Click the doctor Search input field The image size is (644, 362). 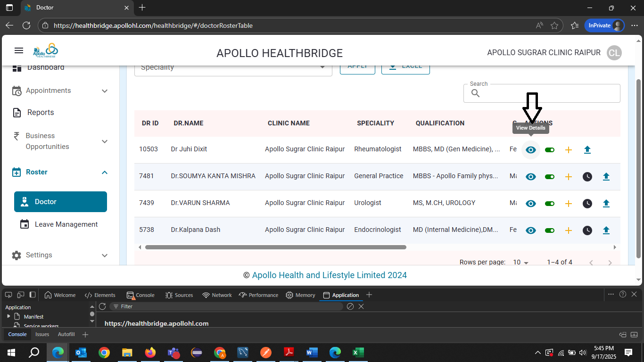tap(549, 93)
